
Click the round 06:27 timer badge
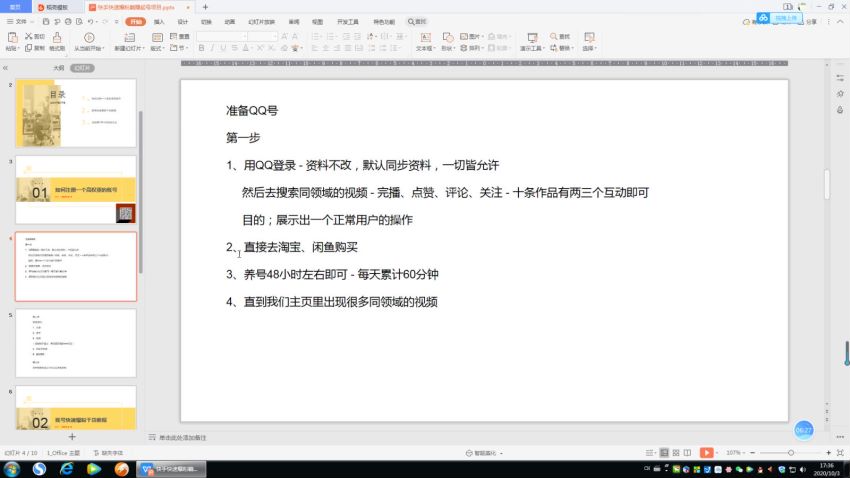(x=803, y=430)
